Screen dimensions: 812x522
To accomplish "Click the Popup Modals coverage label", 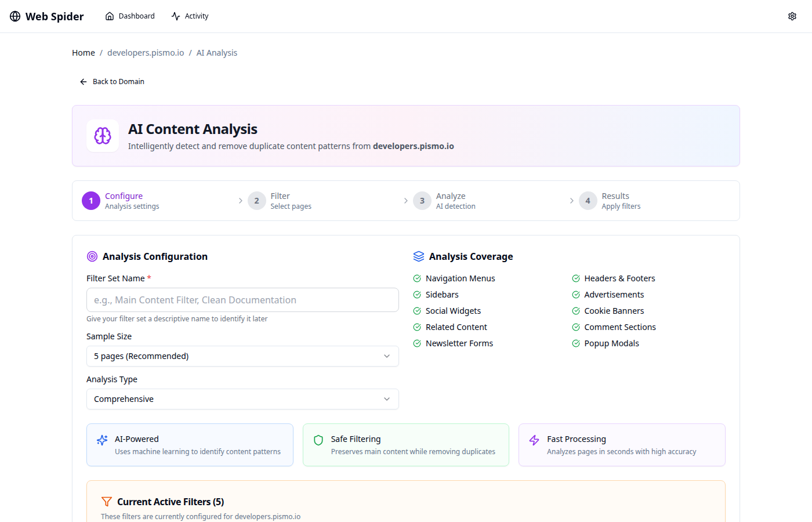I will click(612, 343).
